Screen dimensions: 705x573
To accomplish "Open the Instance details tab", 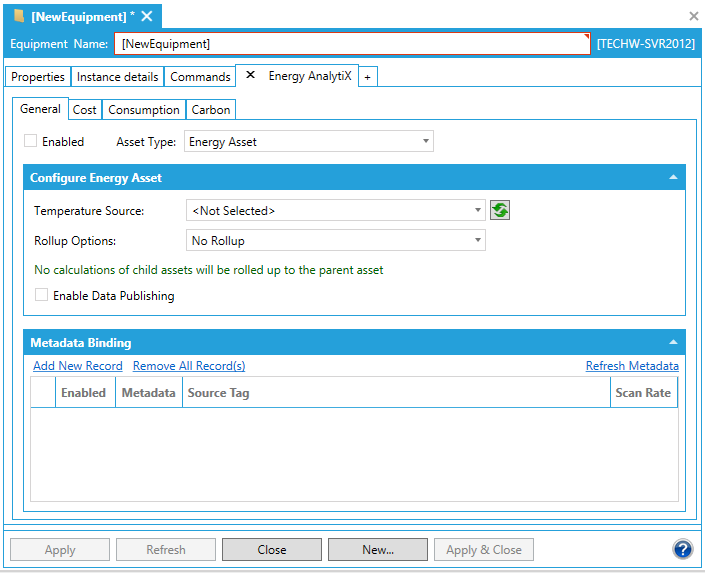I will 118,77.
